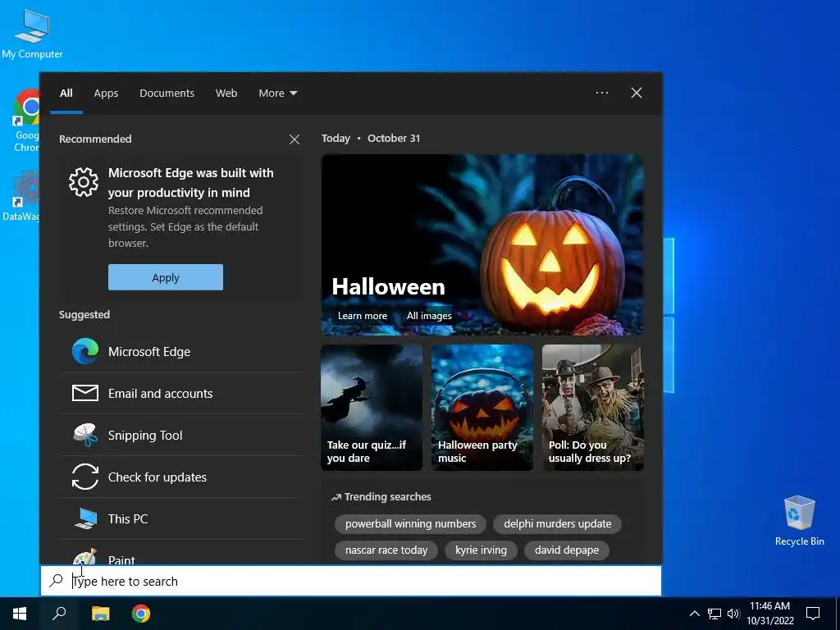
Task: Search trending 'david depape'
Action: (x=567, y=550)
